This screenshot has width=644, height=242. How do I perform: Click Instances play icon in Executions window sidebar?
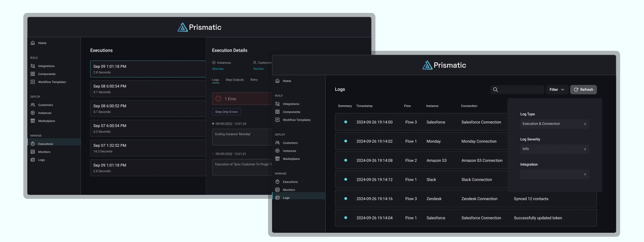[x=33, y=113]
